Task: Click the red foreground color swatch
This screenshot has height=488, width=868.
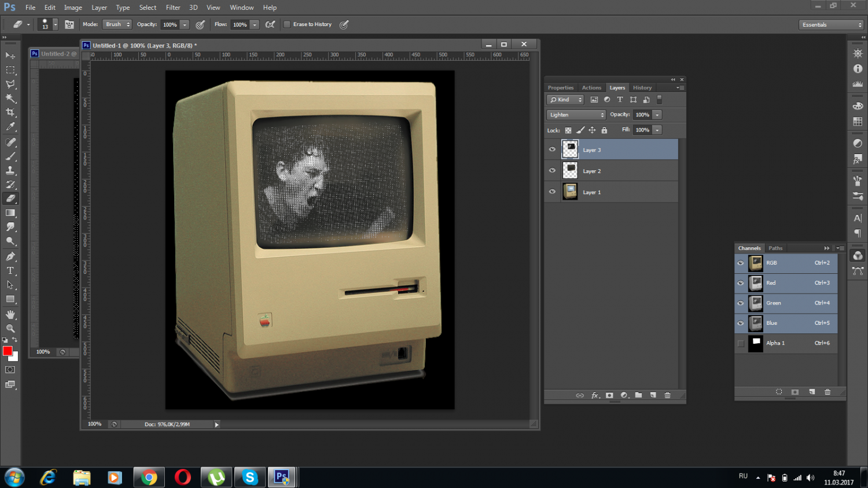Action: pyautogui.click(x=7, y=351)
